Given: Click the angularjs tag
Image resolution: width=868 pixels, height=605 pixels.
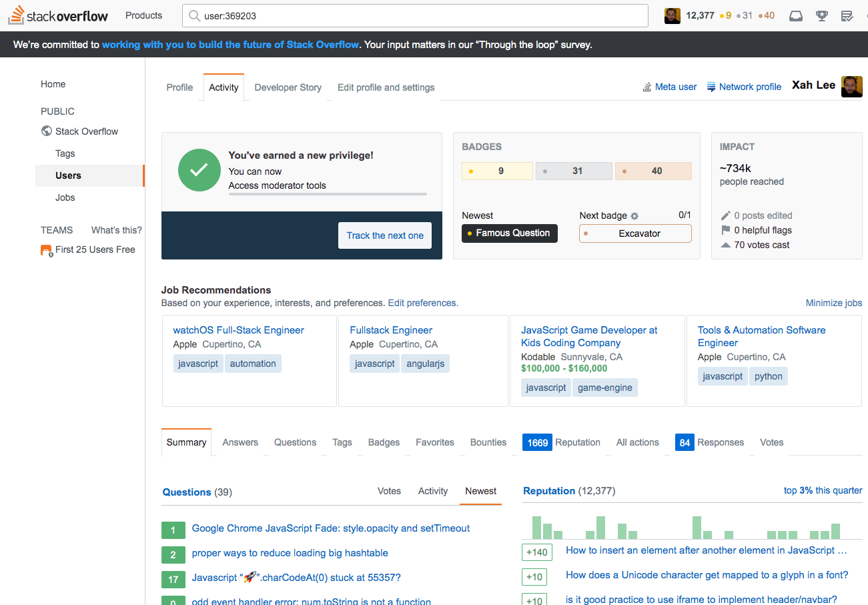Looking at the screenshot, I should pos(425,364).
